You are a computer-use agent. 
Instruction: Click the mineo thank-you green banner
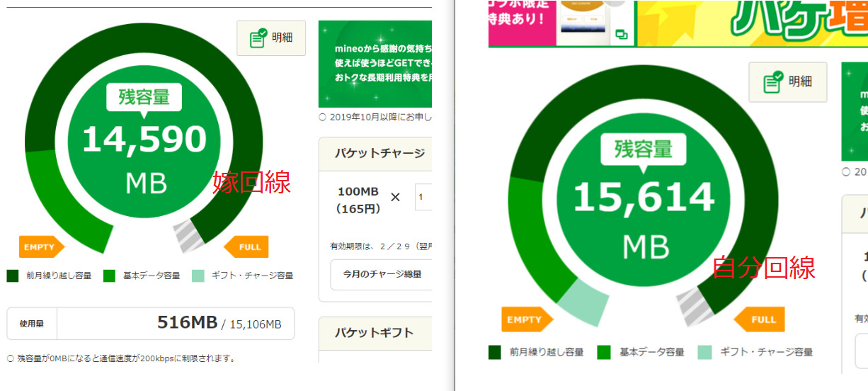click(x=375, y=64)
